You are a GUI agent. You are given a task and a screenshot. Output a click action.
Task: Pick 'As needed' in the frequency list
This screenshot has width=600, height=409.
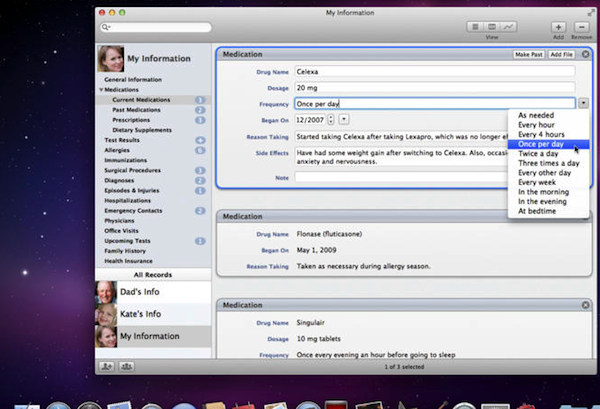[x=536, y=115]
